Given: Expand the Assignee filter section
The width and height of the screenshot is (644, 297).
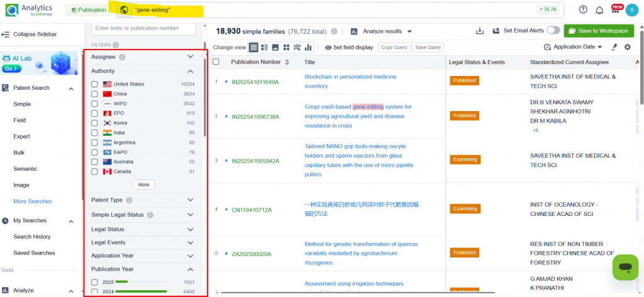Looking at the screenshot, I should click(x=190, y=57).
